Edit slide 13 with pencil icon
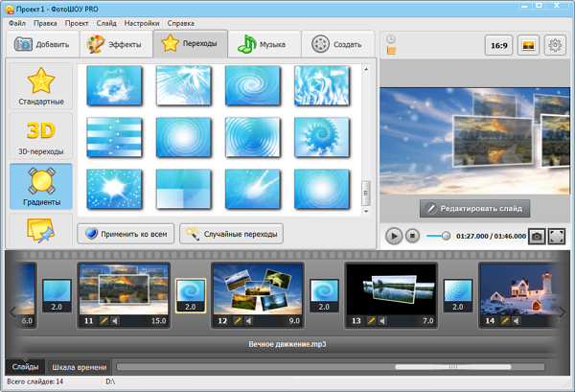This screenshot has height=392, width=575. 372,321
